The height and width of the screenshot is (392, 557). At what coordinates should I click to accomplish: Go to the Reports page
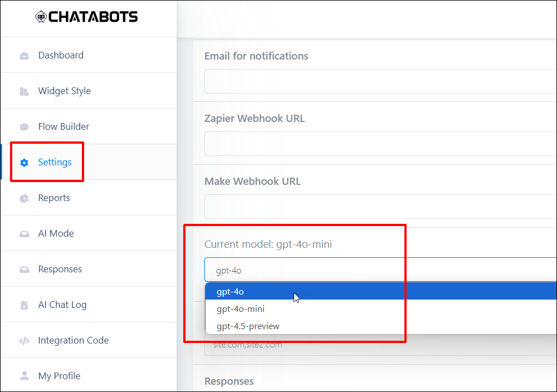[x=54, y=198]
